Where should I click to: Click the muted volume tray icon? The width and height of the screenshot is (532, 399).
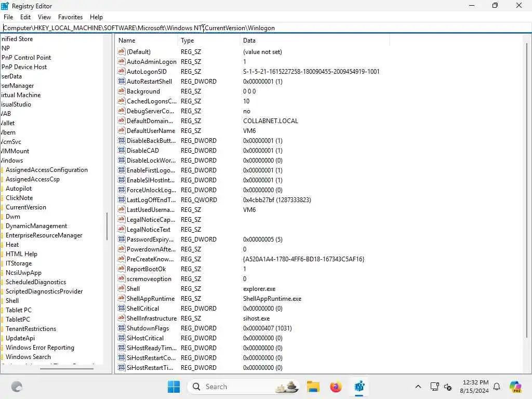[x=448, y=387]
